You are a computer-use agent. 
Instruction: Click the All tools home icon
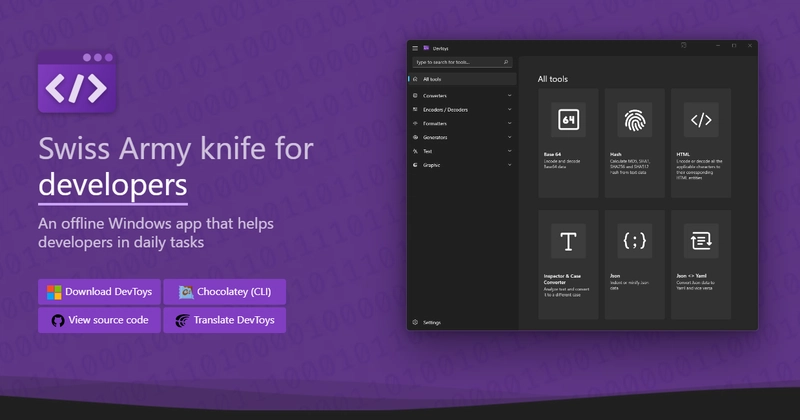point(415,79)
